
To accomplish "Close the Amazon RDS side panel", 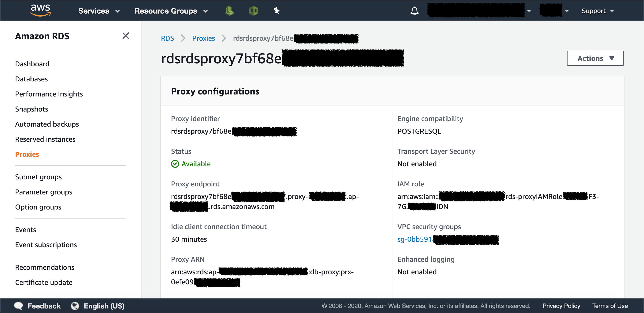I will [126, 36].
